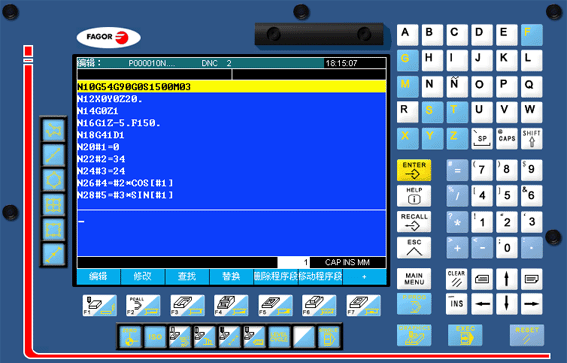Click the LEVEL CYCLE key
The image size is (567, 363).
coord(279,337)
